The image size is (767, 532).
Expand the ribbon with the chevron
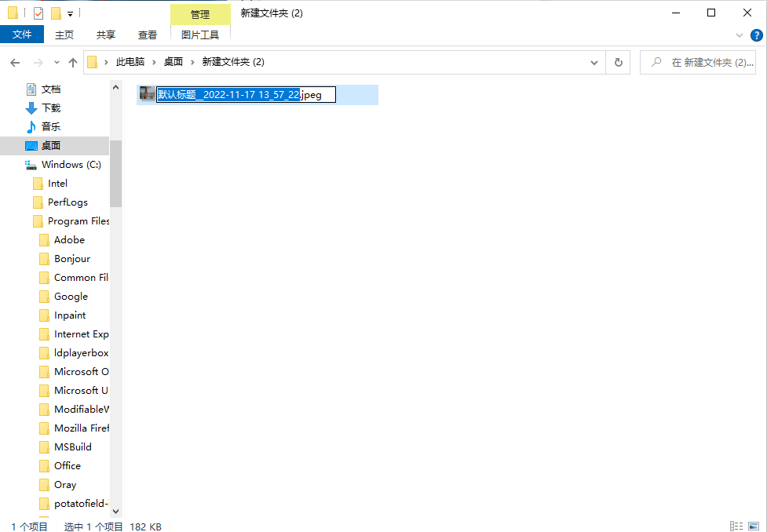coord(740,35)
